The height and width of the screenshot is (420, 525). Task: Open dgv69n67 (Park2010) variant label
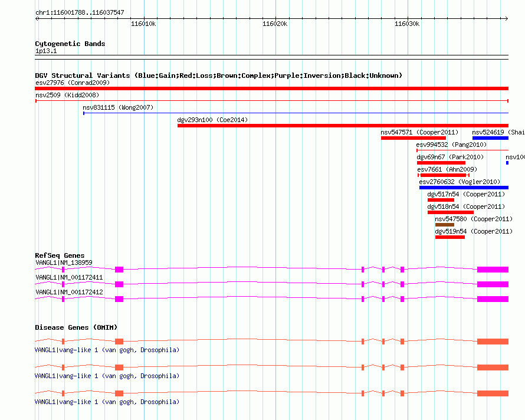point(450,157)
